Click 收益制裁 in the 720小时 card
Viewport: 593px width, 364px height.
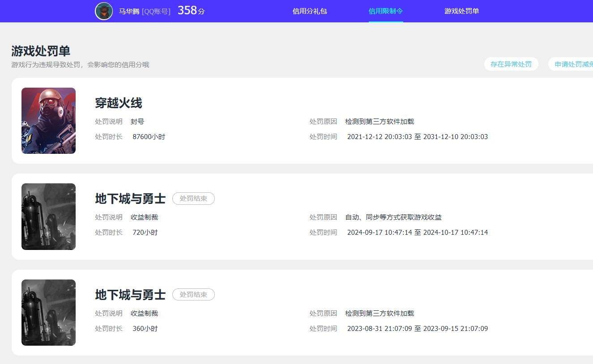tap(145, 217)
